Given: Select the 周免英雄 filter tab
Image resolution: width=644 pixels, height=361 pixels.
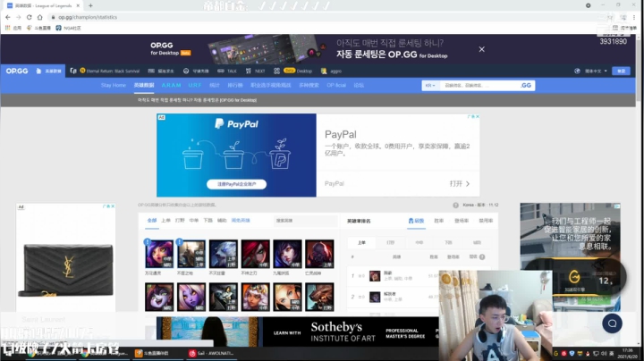Looking at the screenshot, I should pyautogui.click(x=241, y=221).
